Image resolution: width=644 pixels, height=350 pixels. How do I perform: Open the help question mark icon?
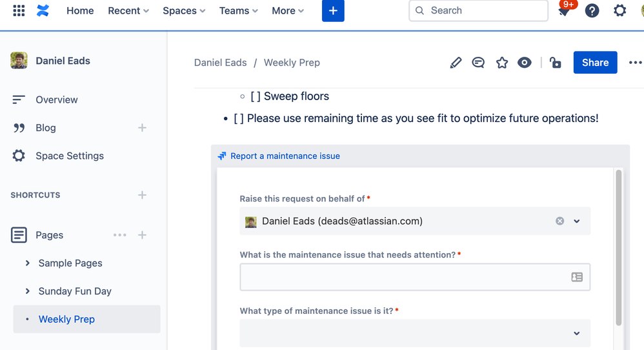point(592,11)
